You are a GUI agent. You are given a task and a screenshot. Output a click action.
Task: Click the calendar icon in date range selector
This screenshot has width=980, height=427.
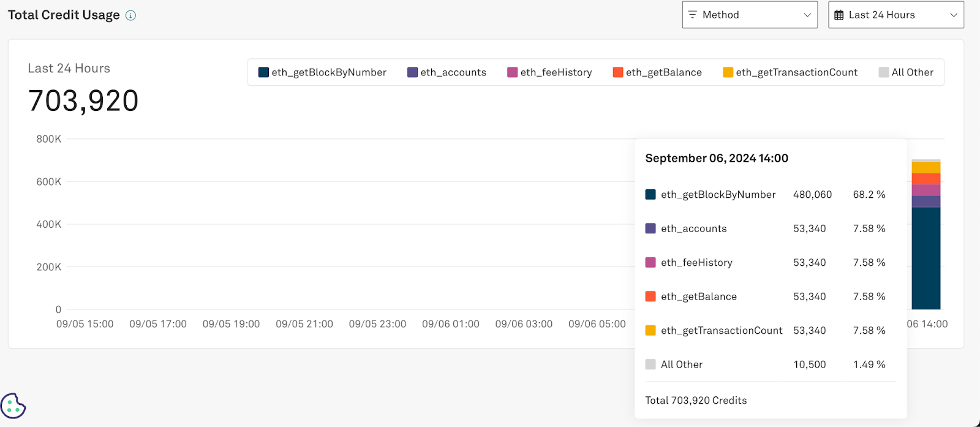[x=839, y=15]
